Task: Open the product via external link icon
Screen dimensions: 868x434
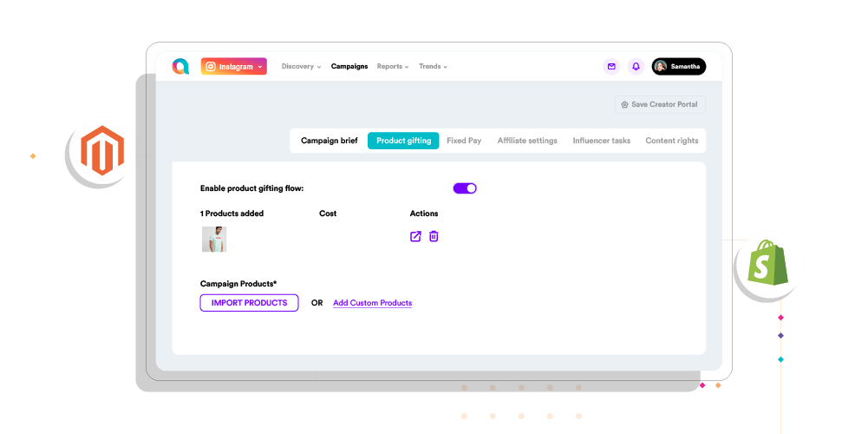Action: coord(415,237)
